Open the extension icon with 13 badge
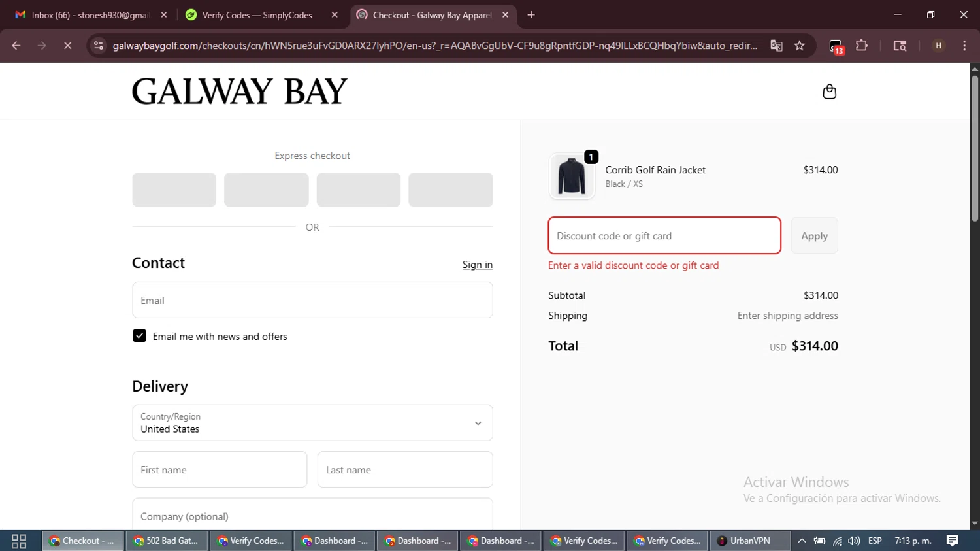Image resolution: width=980 pixels, height=551 pixels. click(836, 46)
